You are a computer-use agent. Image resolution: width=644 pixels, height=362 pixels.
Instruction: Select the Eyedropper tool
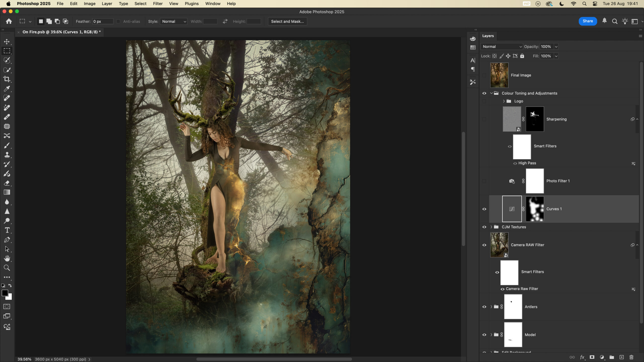tap(7, 89)
